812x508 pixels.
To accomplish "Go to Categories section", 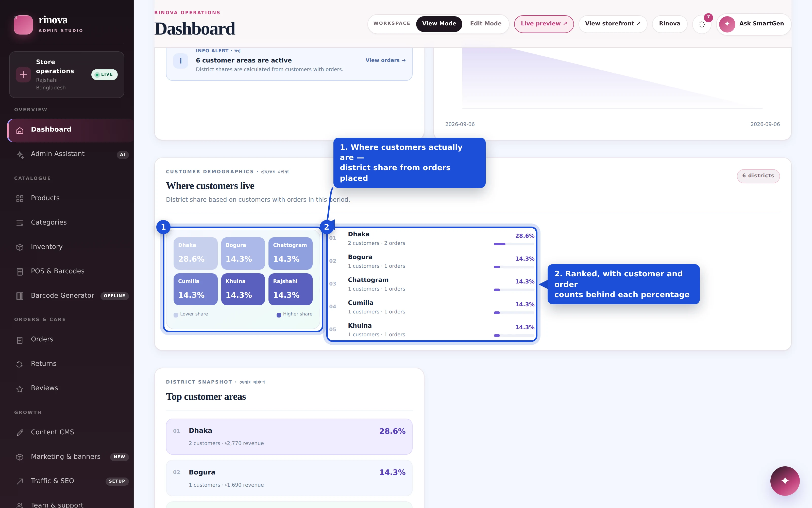I will coord(71,223).
